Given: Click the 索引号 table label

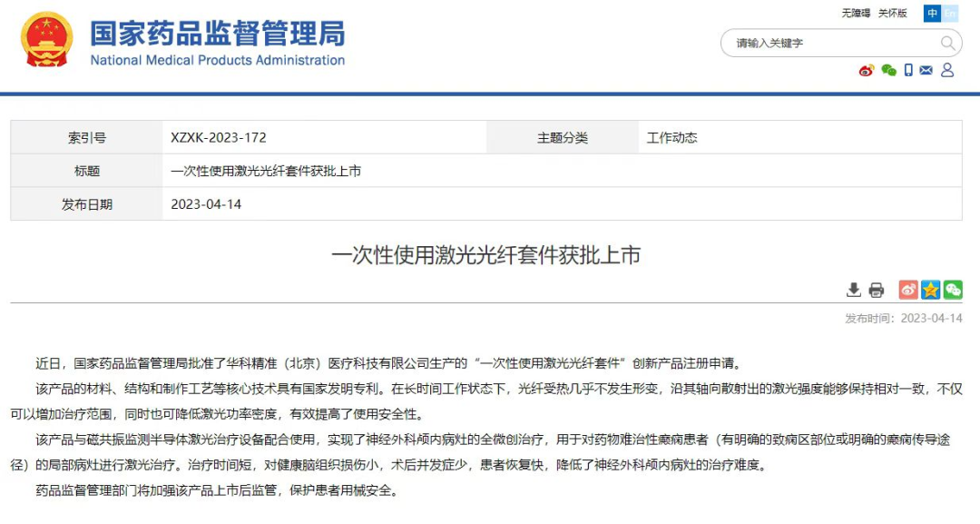Looking at the screenshot, I should click(87, 137).
